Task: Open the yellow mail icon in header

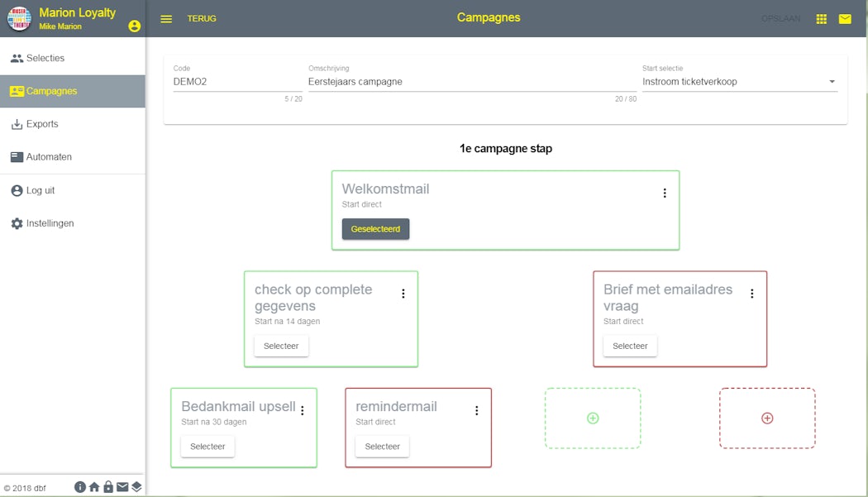Action: coord(845,19)
